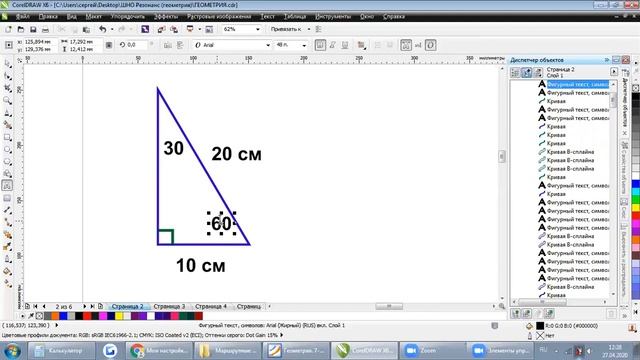Go to the previous page arrow
The width and height of the screenshot is (640, 360).
pyautogui.click(x=44, y=306)
